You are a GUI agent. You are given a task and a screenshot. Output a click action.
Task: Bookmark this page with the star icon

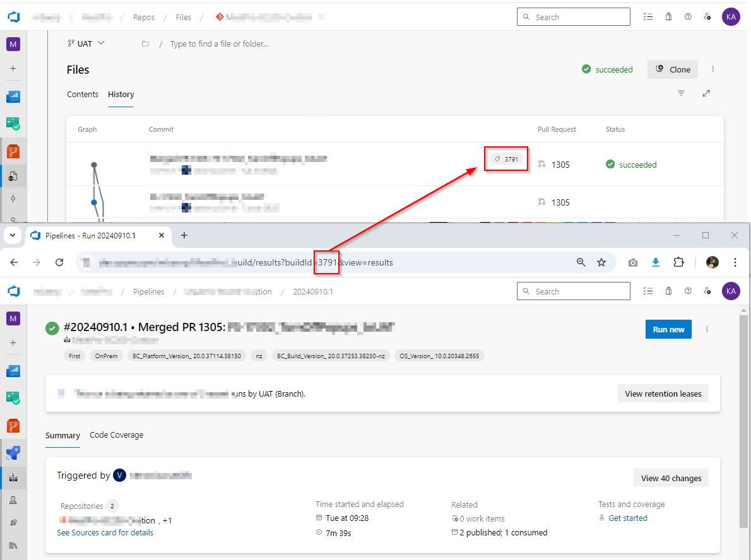click(x=601, y=262)
